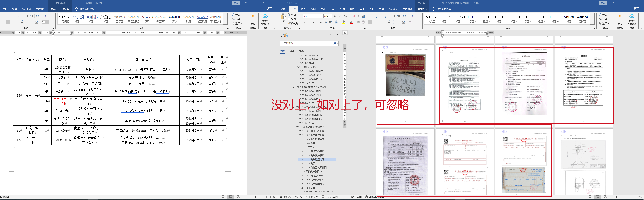Screen dimensions: 644x200
Task: Open the phonetic guide (wén) tool
Action: pyautogui.click(x=358, y=16)
